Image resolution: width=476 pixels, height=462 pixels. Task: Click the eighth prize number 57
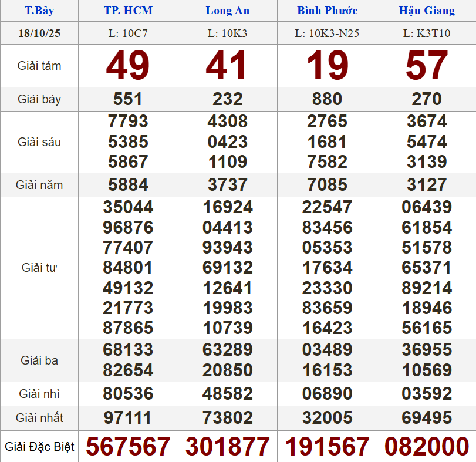click(427, 66)
